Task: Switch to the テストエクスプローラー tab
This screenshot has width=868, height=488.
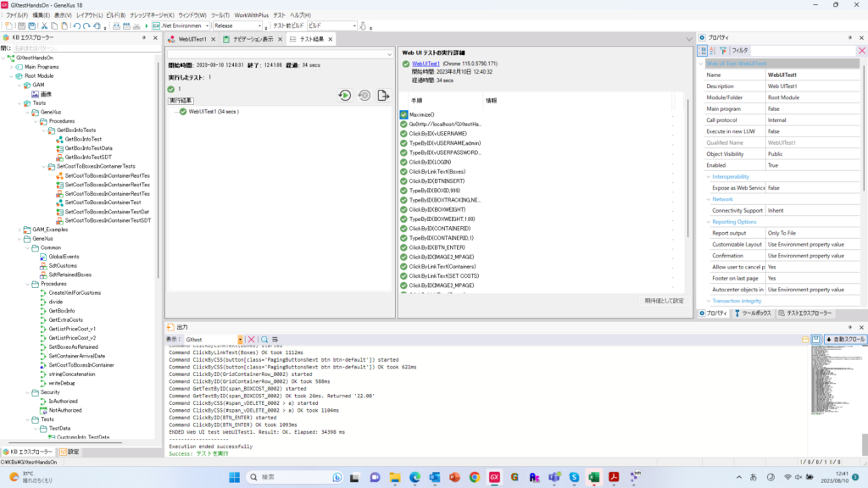Action: [805, 313]
